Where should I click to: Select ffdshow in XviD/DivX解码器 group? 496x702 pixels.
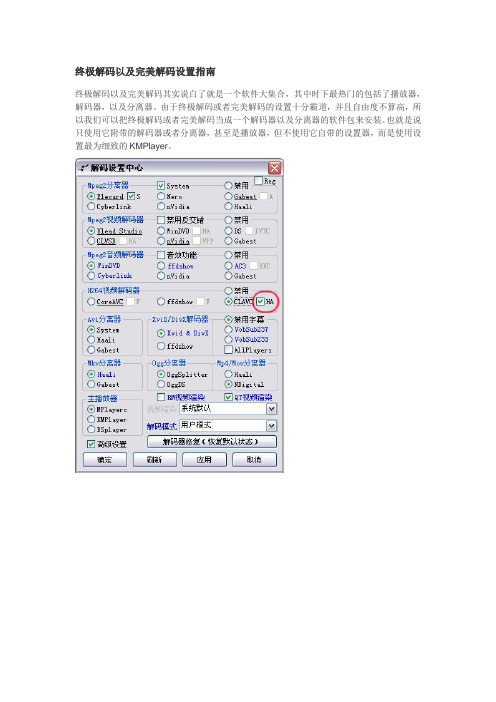(x=161, y=346)
